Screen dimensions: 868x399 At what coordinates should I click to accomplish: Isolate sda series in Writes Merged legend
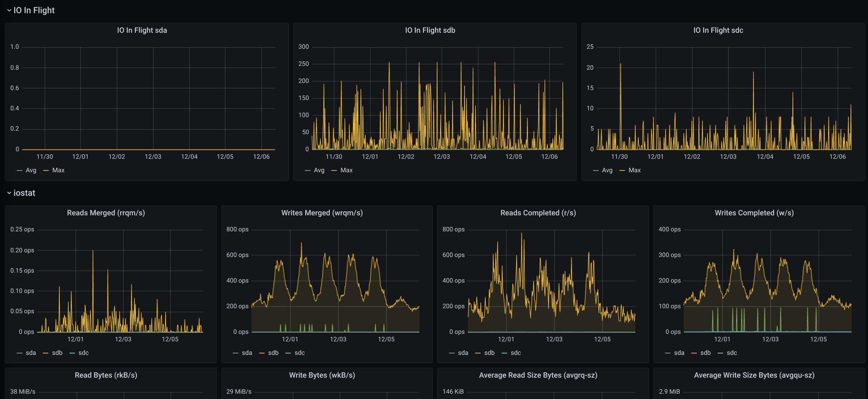[x=247, y=353]
